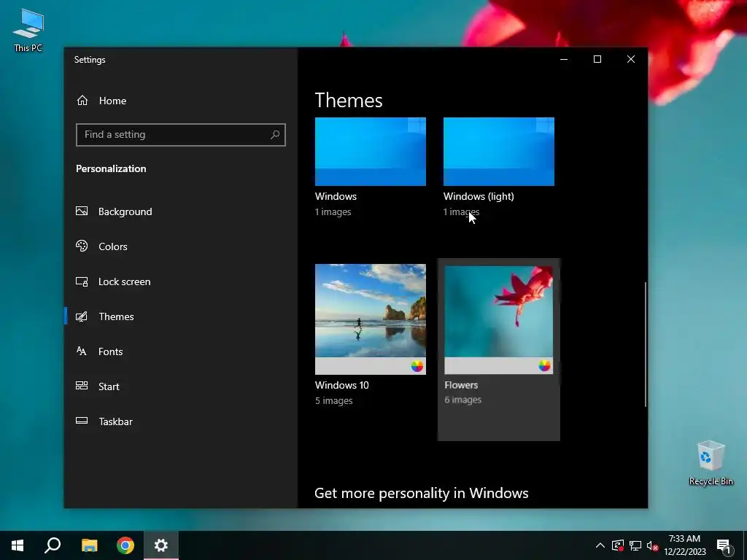Click the muted volume tray icon

coord(653,545)
